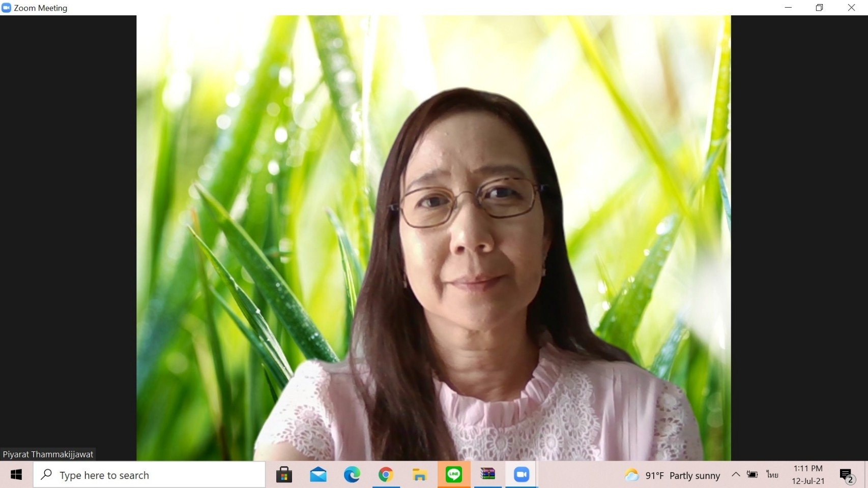The image size is (868, 488).
Task: Open the 91°F Partly sunny weather widget
Action: (x=672, y=475)
